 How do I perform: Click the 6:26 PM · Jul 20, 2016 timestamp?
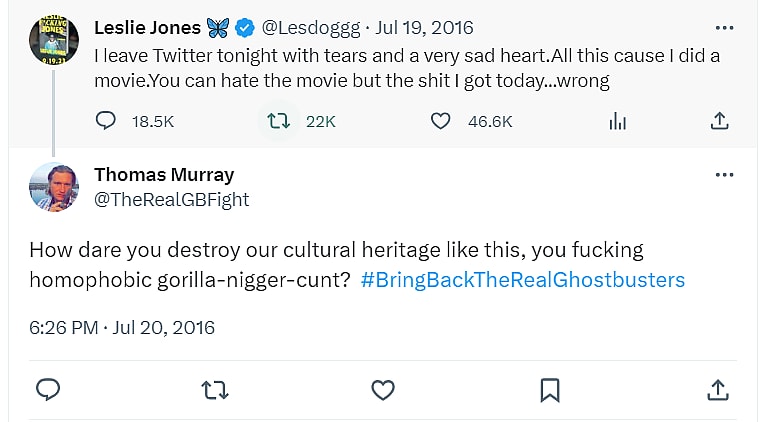pyautogui.click(x=121, y=327)
